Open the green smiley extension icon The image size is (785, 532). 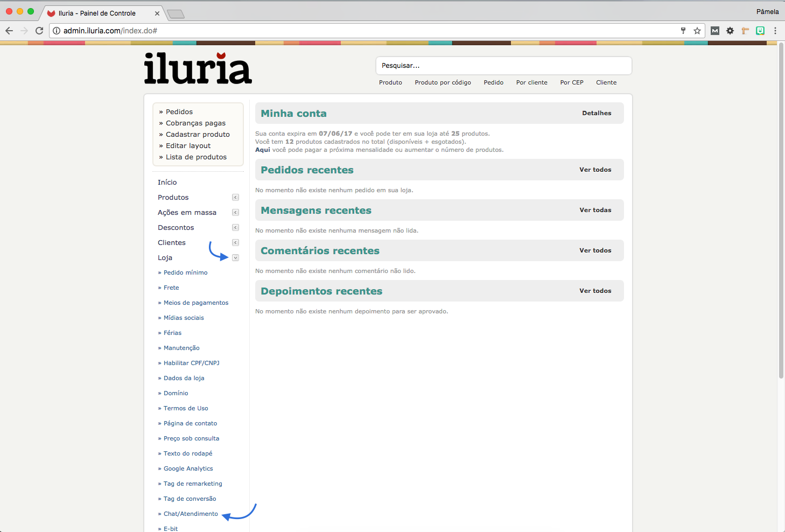pyautogui.click(x=760, y=31)
